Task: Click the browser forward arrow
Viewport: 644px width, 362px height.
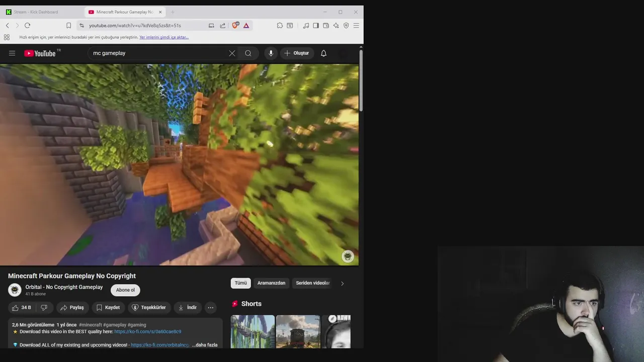Action: (x=17, y=26)
